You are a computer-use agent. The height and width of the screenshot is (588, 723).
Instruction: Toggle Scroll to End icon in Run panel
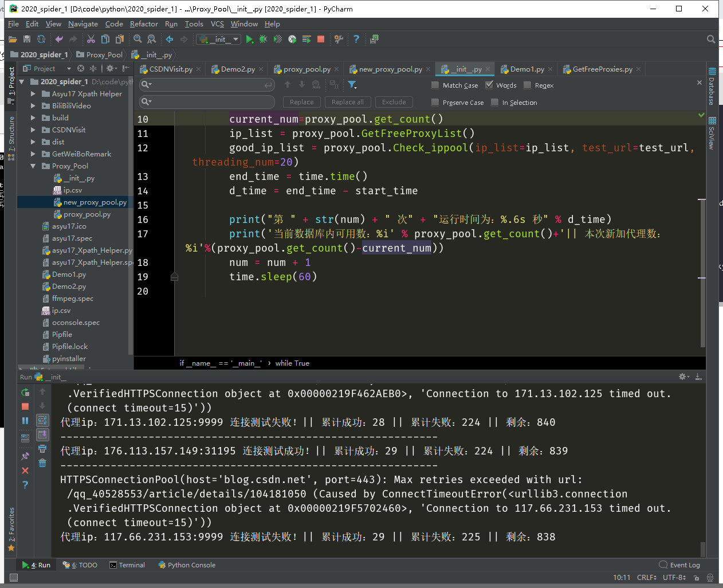coord(42,435)
